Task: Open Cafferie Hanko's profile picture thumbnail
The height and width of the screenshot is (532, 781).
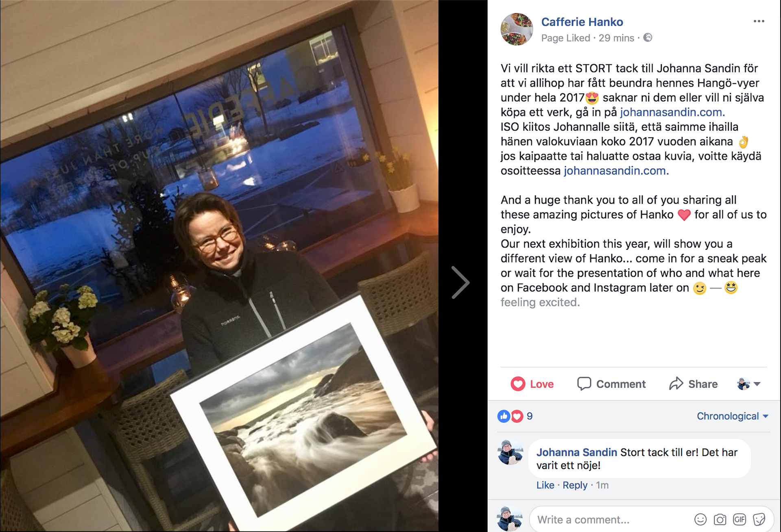Action: point(517,29)
